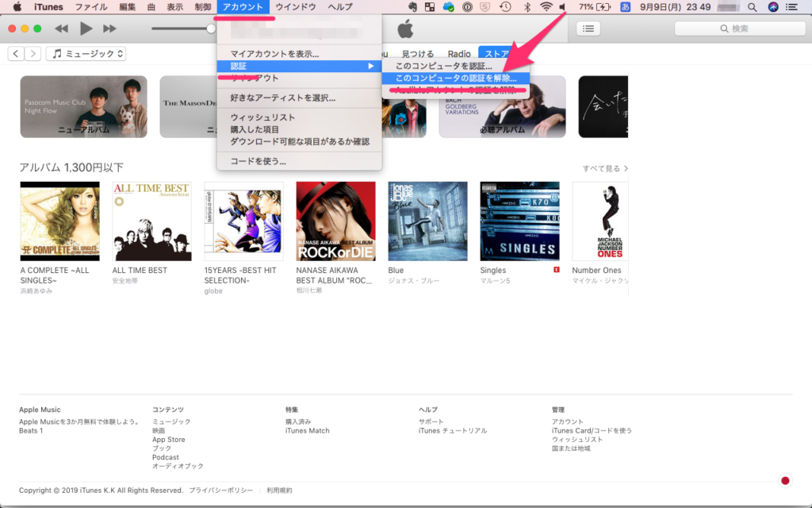Open the ミュージック media type dropdown
The height and width of the screenshot is (508, 812).
coord(86,54)
